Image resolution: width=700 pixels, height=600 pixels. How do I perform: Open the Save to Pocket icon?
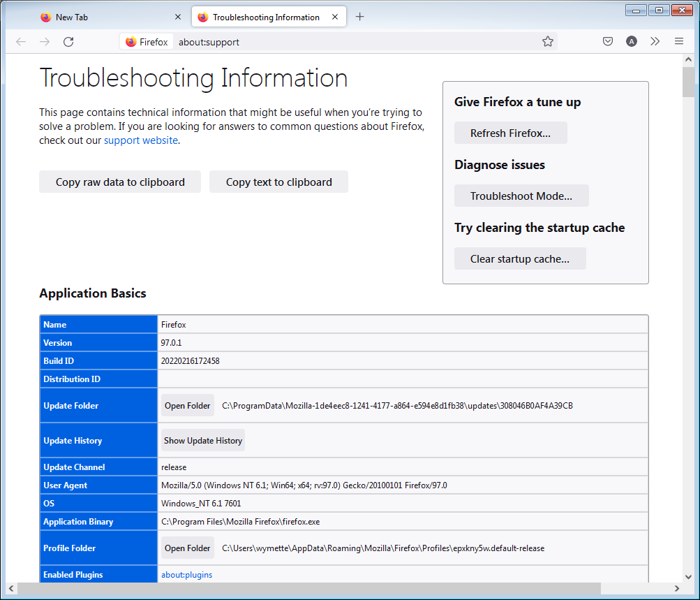(608, 41)
